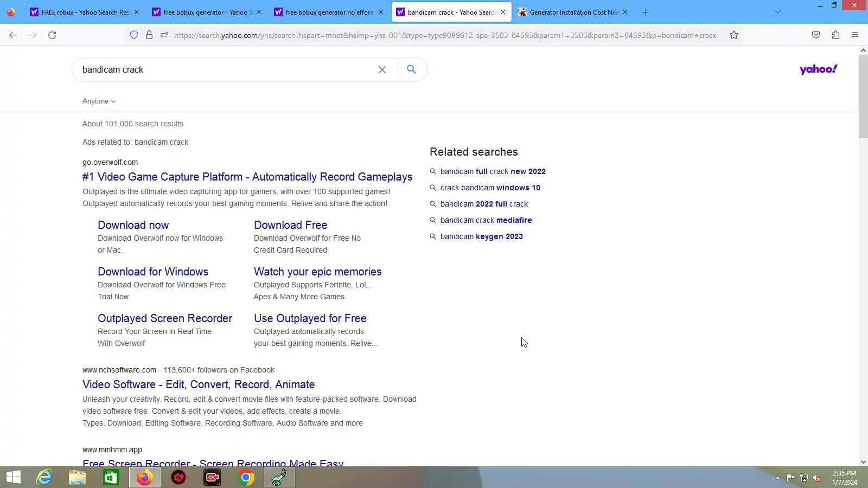Open Microsoft Store from taskbar

click(x=111, y=477)
